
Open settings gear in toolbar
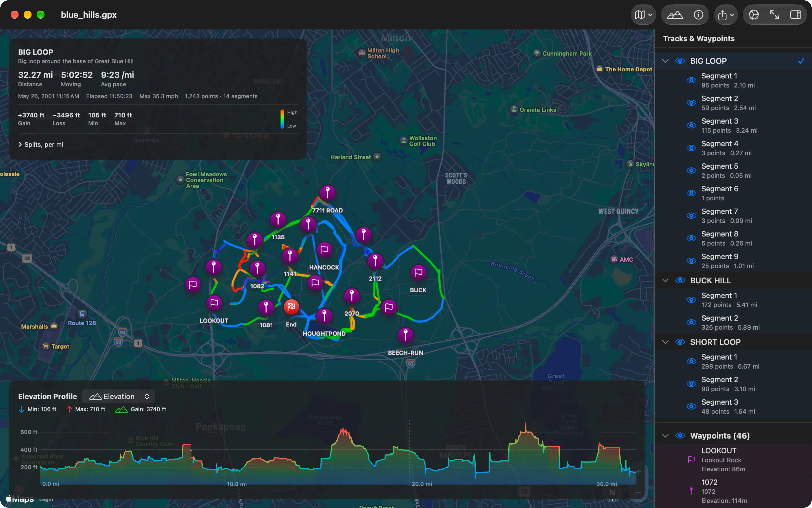[x=754, y=15]
